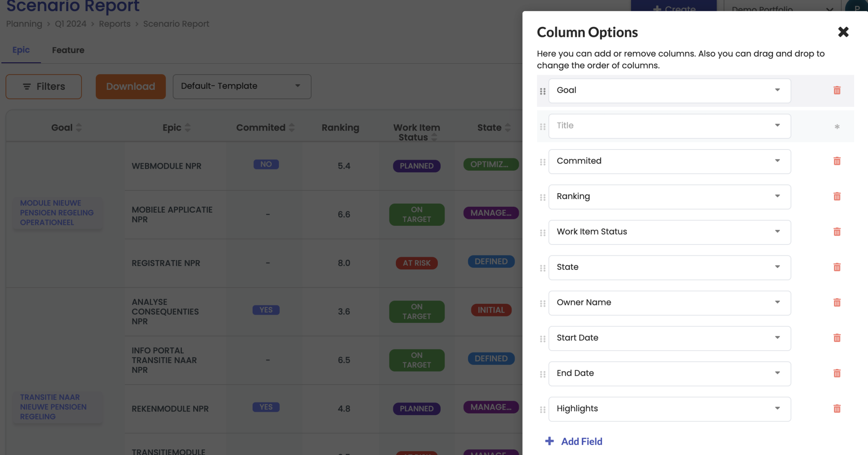The image size is (868, 455).
Task: Switch to the Feature tab
Action: (68, 50)
